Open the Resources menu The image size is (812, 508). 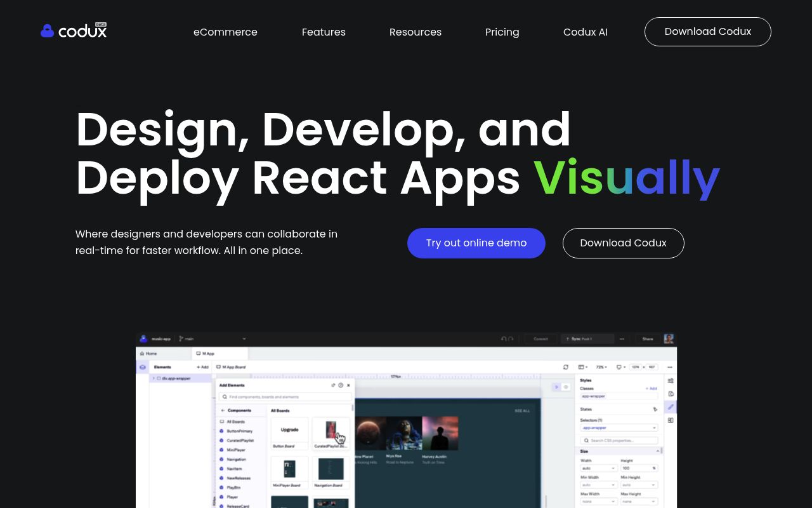(x=416, y=32)
